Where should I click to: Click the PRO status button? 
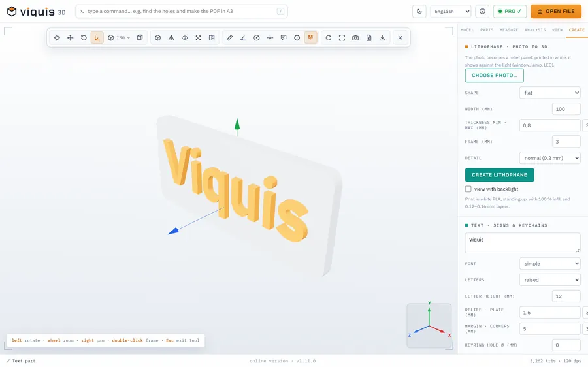point(510,11)
